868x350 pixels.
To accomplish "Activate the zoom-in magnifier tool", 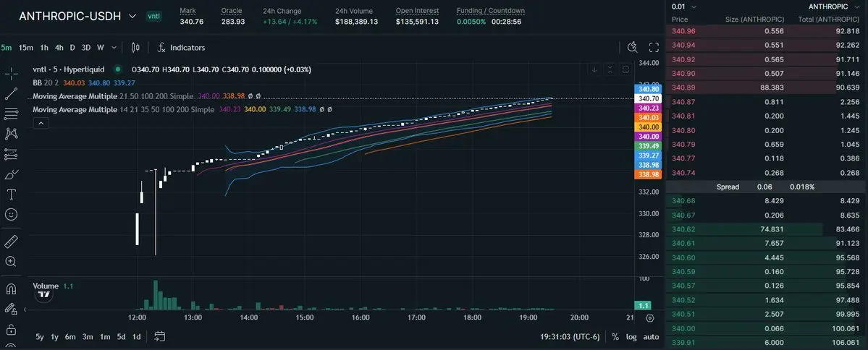I will click(11, 262).
